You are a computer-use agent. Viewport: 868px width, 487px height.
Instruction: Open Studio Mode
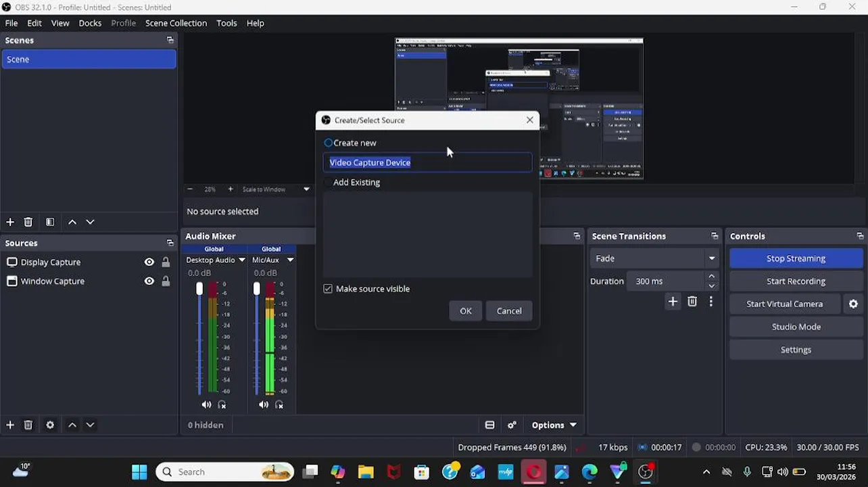796,327
